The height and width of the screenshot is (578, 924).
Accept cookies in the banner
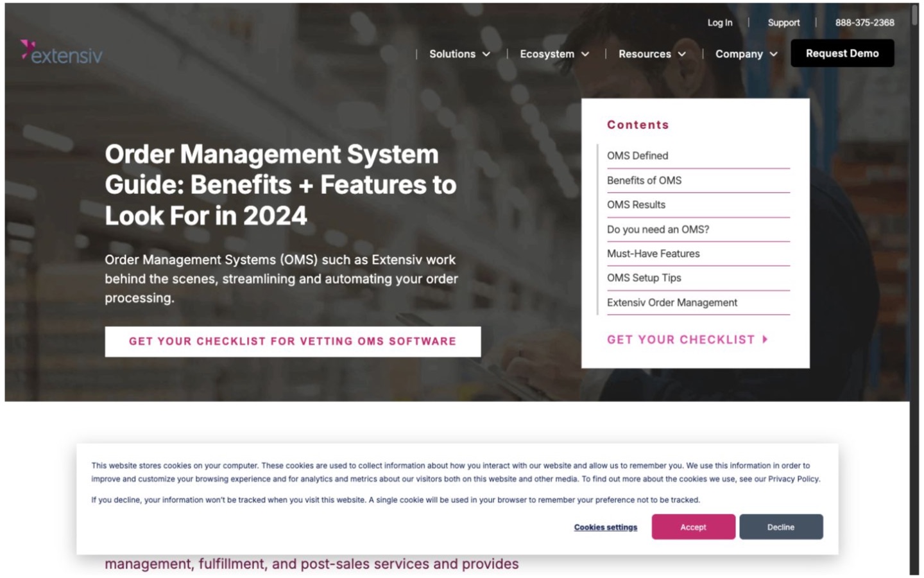693,527
